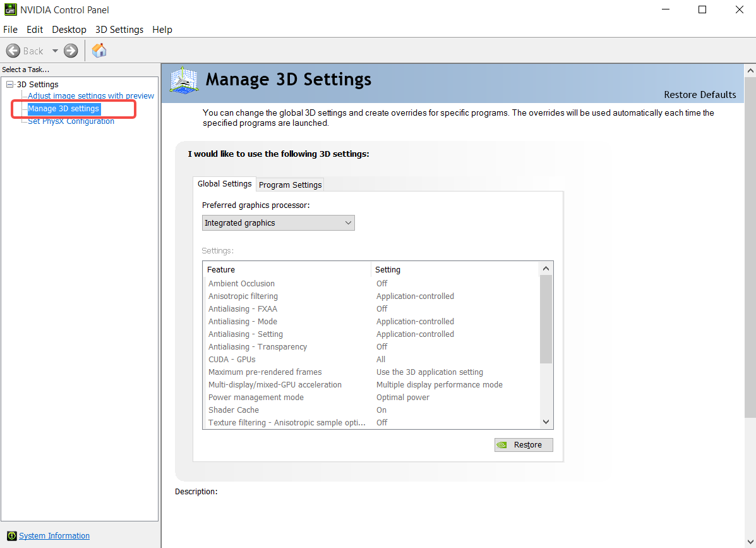The image size is (756, 548).
Task: Open the Back button history arrow
Action: pyautogui.click(x=54, y=50)
